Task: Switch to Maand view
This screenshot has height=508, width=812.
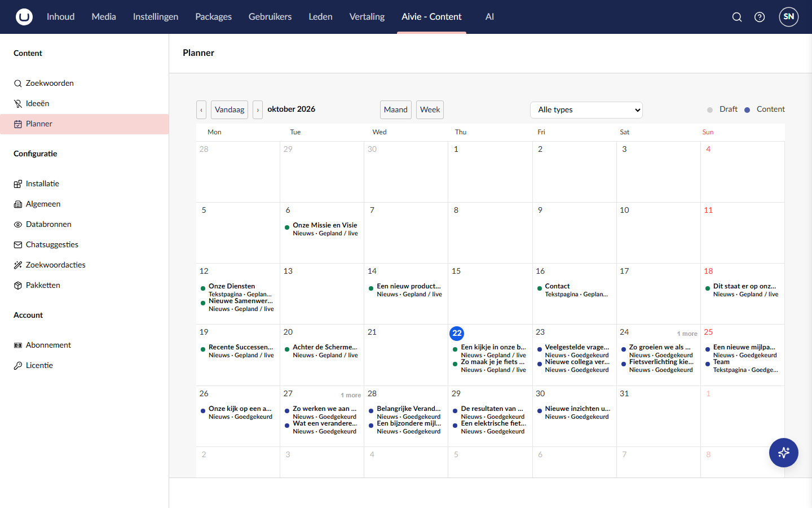Action: (x=396, y=110)
